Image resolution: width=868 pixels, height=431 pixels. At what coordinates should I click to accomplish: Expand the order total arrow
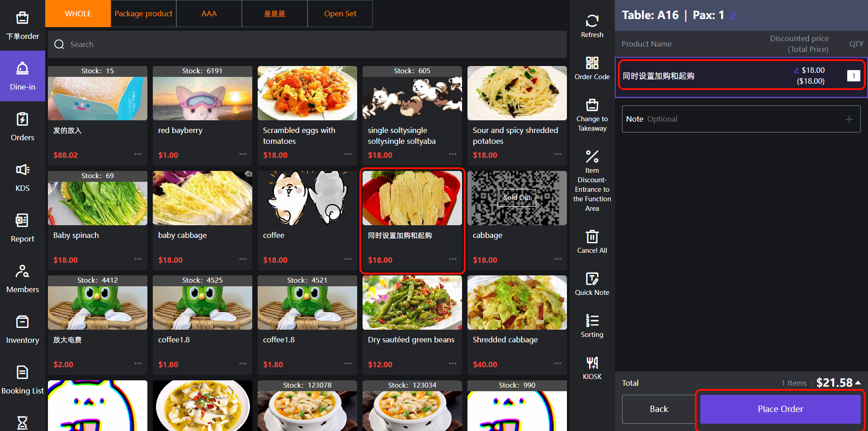click(x=858, y=383)
